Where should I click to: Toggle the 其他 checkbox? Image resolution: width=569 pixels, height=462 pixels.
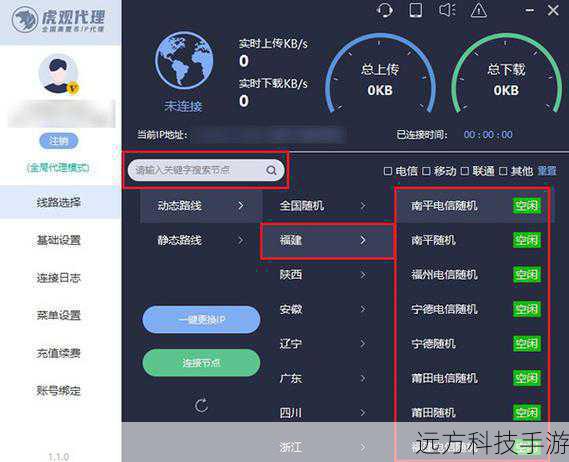[503, 171]
